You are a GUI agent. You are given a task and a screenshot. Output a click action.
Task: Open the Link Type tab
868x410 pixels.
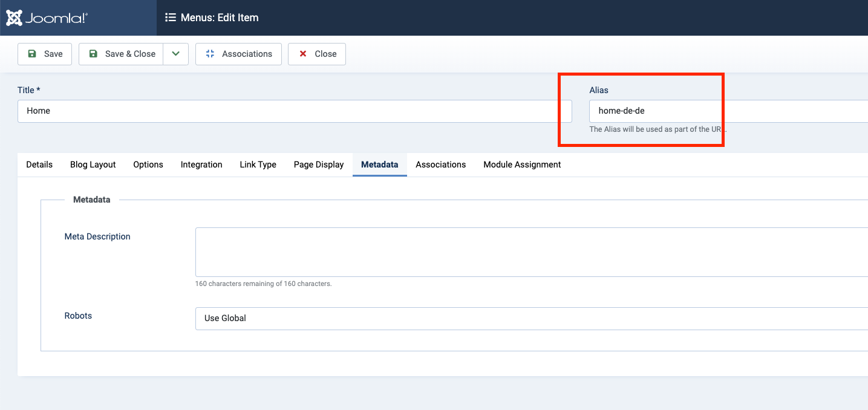[258, 164]
